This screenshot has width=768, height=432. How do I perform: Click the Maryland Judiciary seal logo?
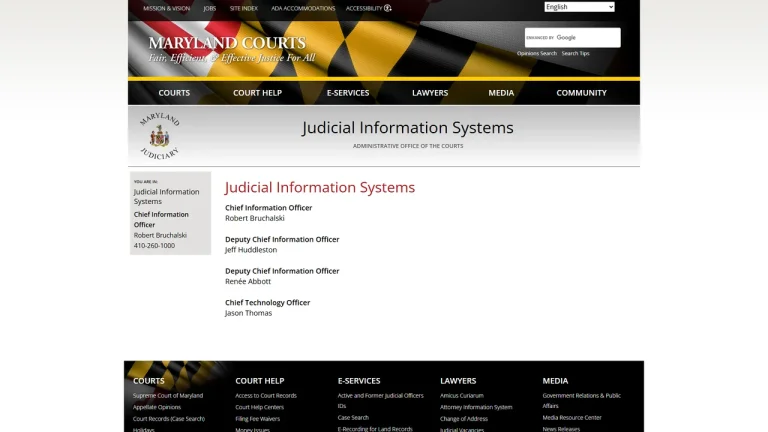[x=160, y=136]
